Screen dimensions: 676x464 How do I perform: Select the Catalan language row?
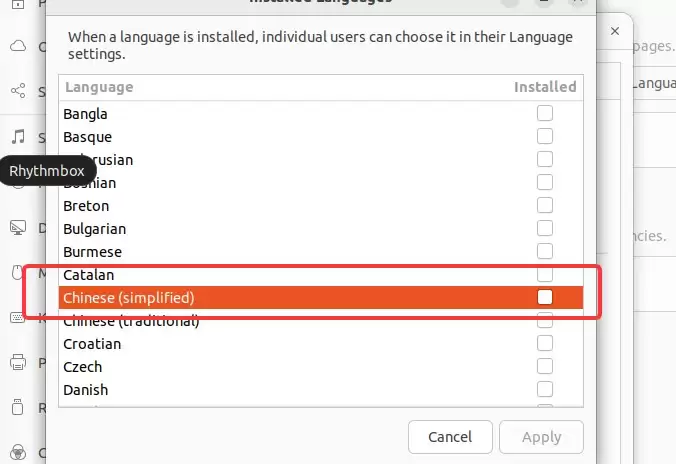click(x=321, y=275)
